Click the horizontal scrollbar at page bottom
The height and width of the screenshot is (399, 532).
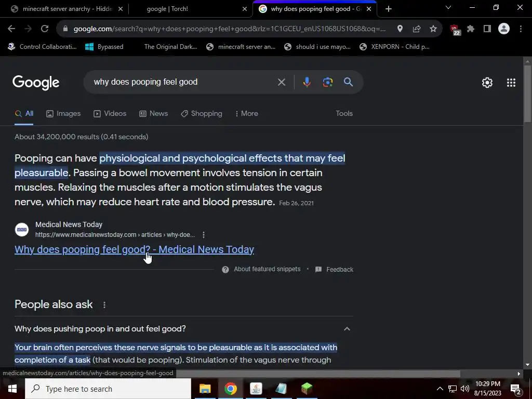[x=317, y=374]
